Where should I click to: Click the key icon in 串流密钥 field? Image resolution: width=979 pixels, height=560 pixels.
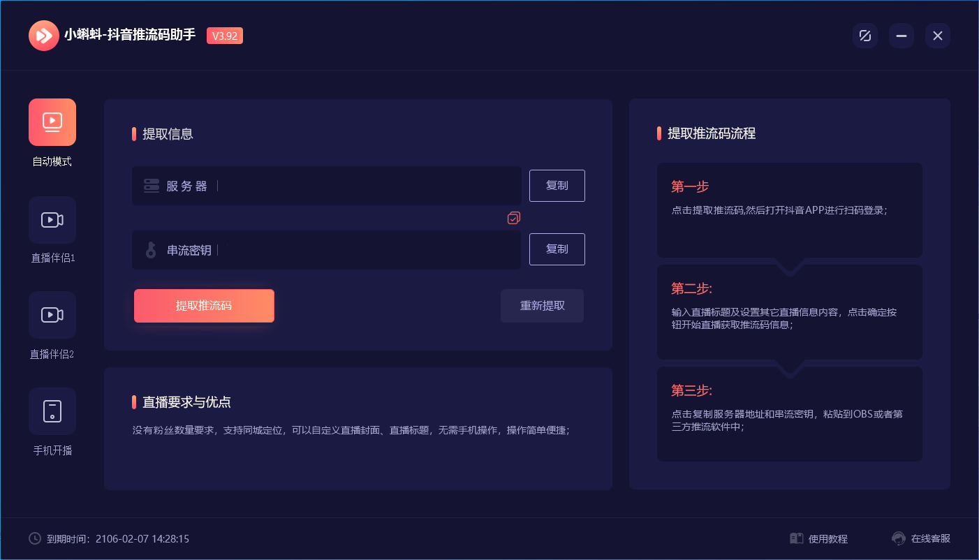151,249
